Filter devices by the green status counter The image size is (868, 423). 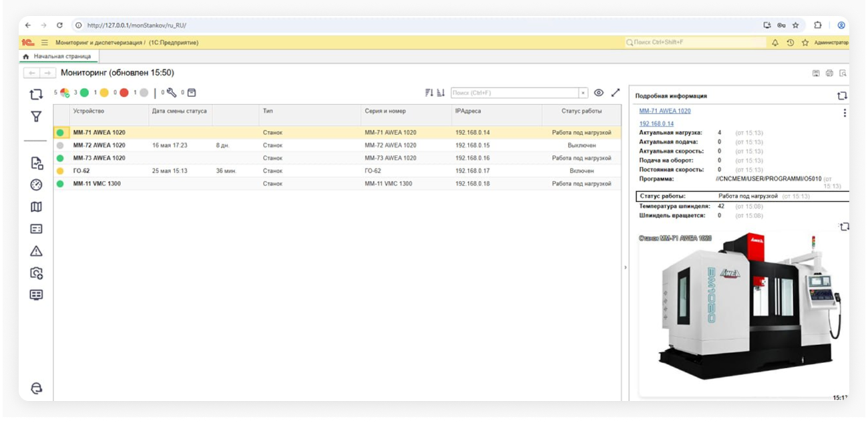coord(85,93)
